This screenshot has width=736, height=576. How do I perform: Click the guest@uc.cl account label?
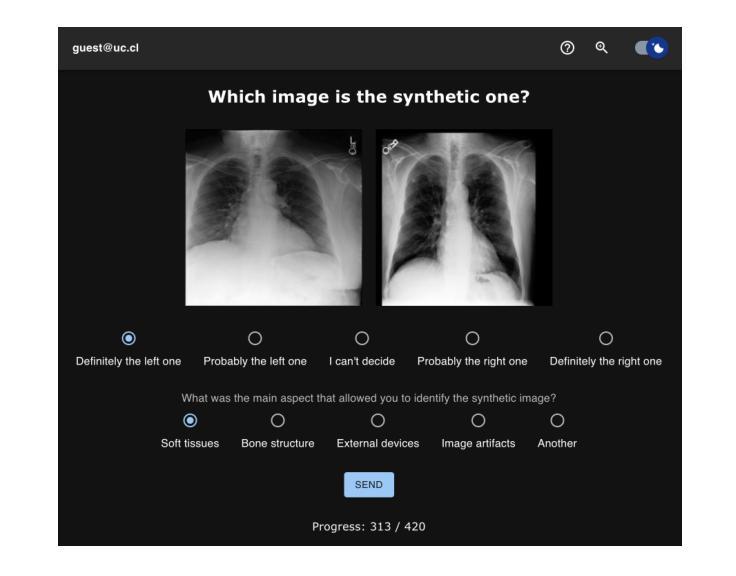(x=106, y=48)
